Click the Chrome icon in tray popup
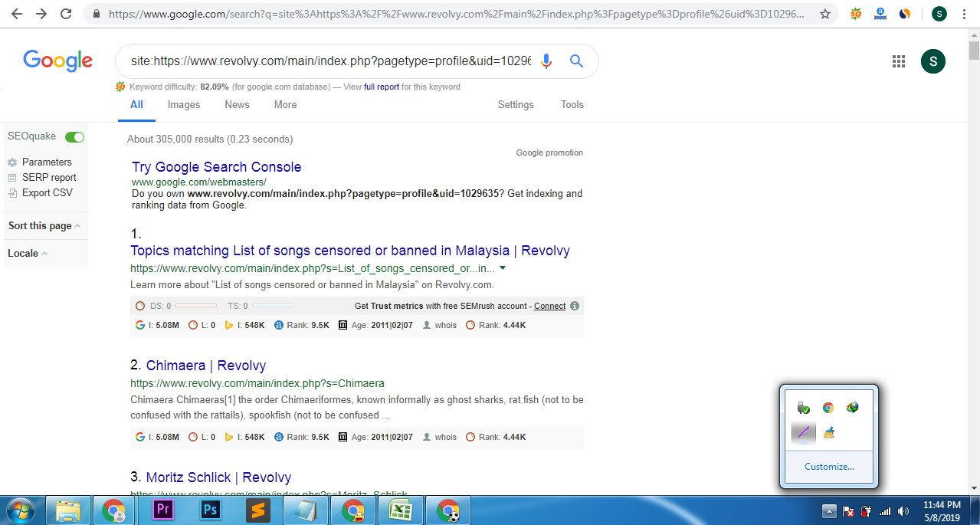980x525 pixels. (x=828, y=408)
